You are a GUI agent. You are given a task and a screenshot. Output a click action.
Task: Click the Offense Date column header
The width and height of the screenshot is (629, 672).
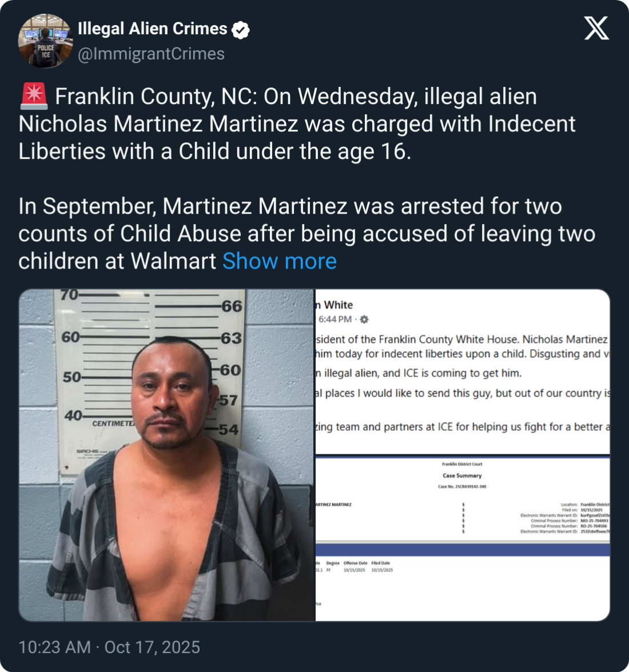pos(356,563)
